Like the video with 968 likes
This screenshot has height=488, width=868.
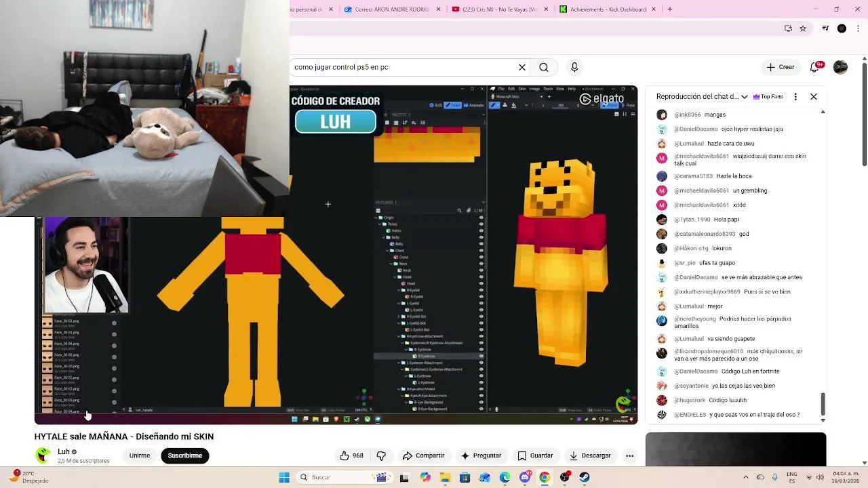351,455
